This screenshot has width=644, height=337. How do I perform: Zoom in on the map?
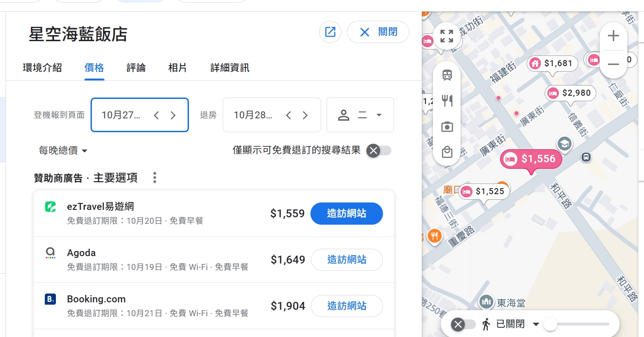click(613, 36)
